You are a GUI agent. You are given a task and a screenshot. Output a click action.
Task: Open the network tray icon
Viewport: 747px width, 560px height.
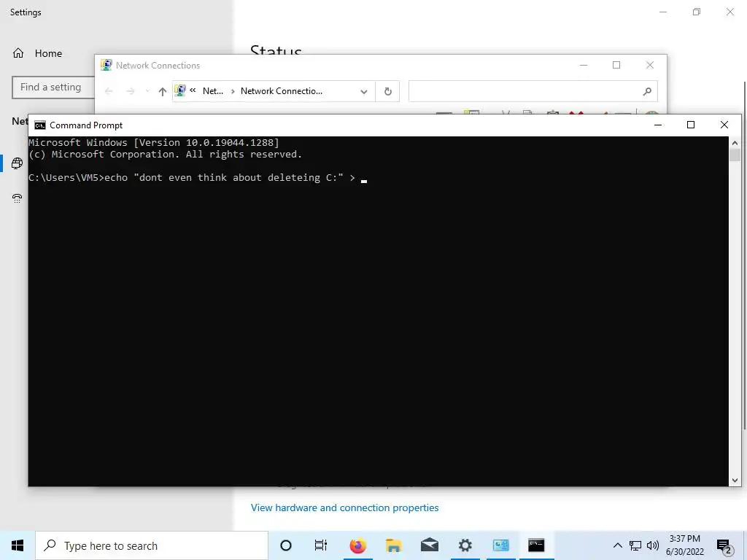coord(635,545)
